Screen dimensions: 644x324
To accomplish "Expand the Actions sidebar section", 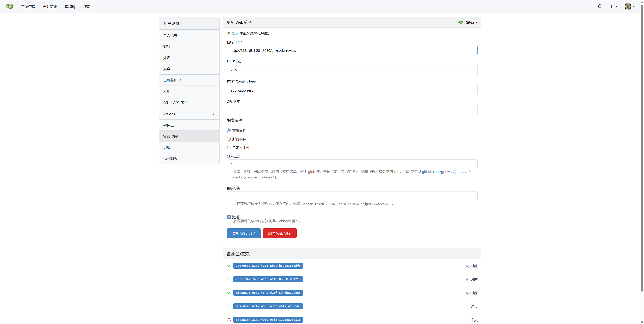I will [189, 114].
